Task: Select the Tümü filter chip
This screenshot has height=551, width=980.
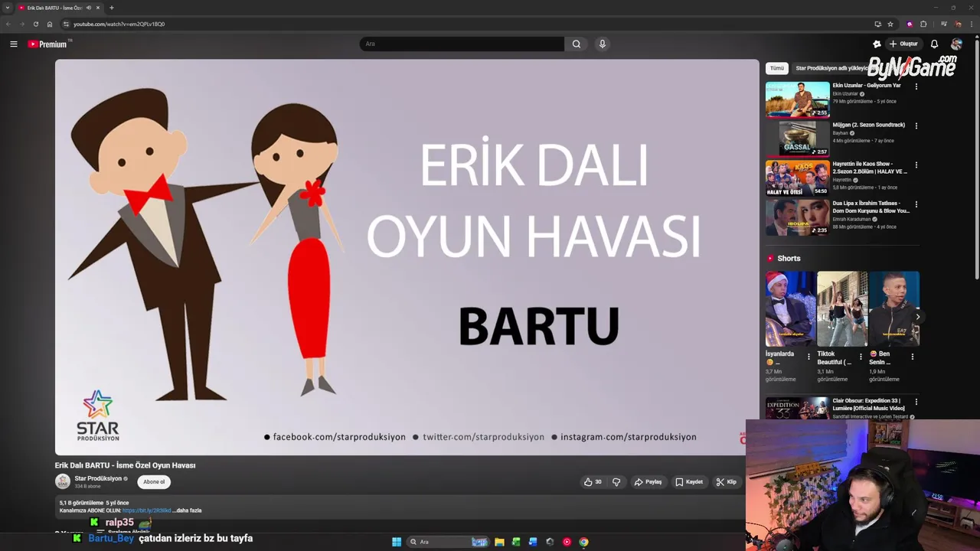Action: click(x=777, y=68)
